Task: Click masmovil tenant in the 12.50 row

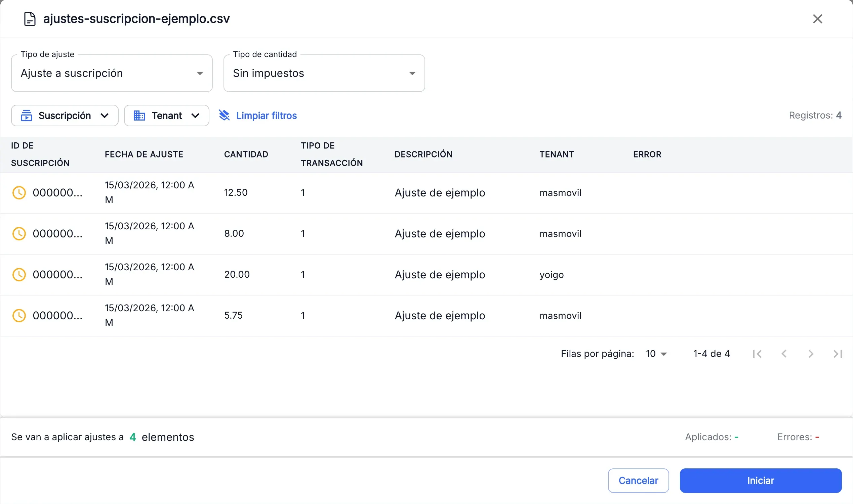Action: pyautogui.click(x=560, y=193)
